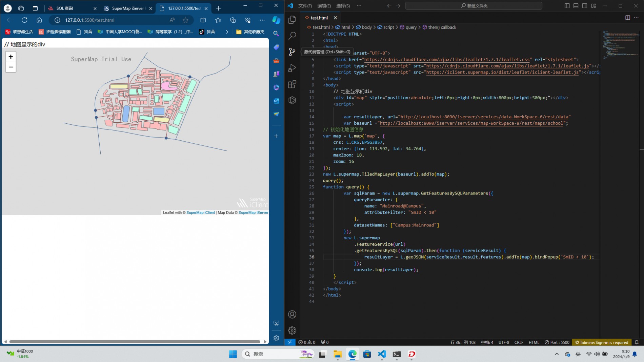Toggle VS Code secondary side bar layout
Image resolution: width=644 pixels, height=362 pixels.
[584, 6]
